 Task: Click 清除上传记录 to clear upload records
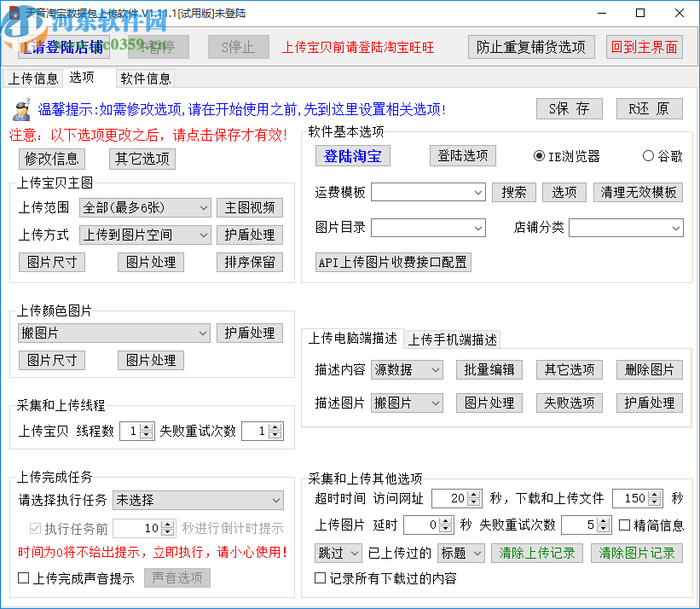point(537,553)
